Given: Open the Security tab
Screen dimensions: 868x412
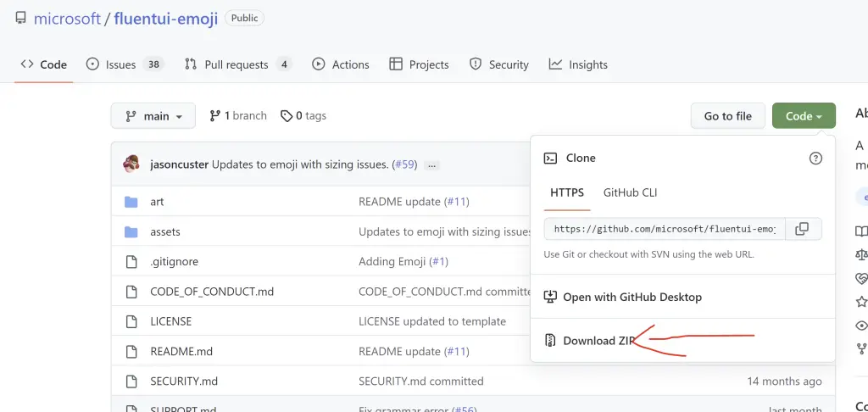Looking at the screenshot, I should 498,64.
